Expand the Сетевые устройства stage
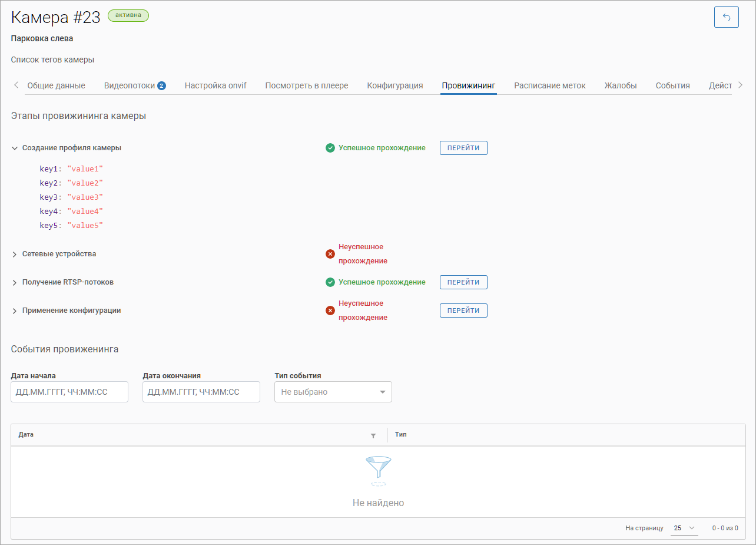The width and height of the screenshot is (756, 545). click(x=15, y=255)
